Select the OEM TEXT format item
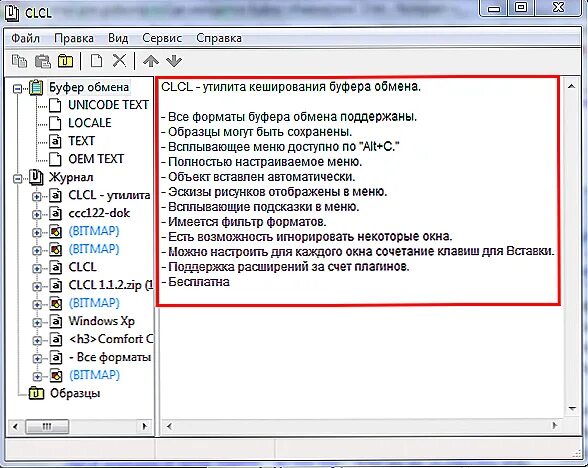This screenshot has height=468, width=588. [96, 159]
